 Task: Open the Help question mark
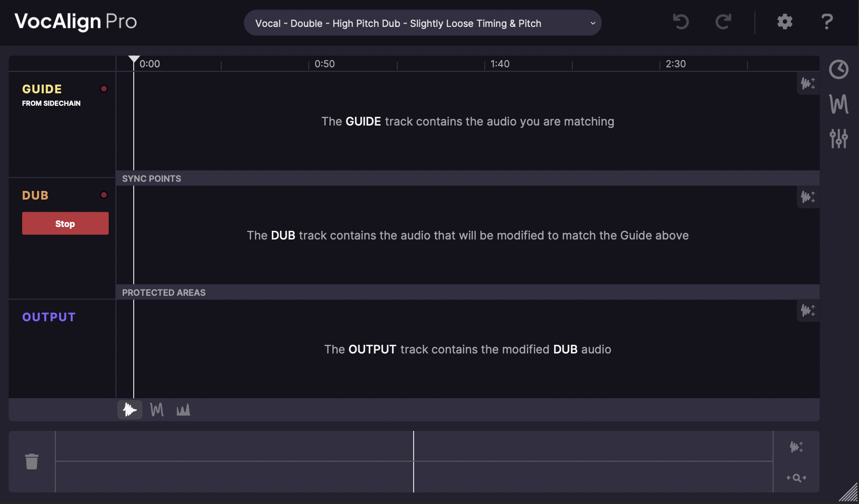827,22
